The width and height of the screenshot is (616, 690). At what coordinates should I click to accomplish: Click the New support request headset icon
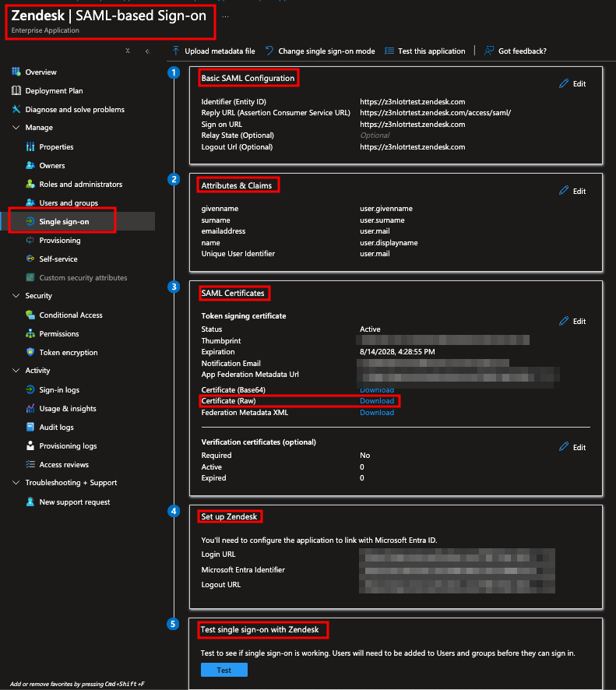[30, 502]
